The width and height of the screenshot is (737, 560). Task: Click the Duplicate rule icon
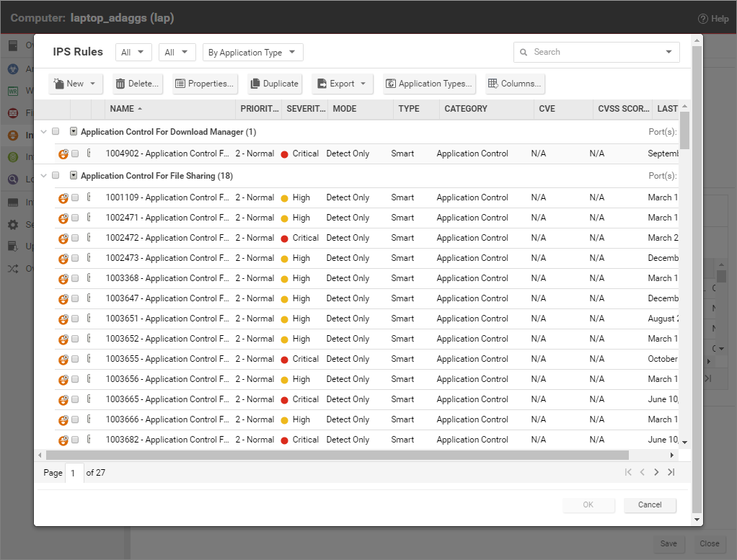(255, 84)
